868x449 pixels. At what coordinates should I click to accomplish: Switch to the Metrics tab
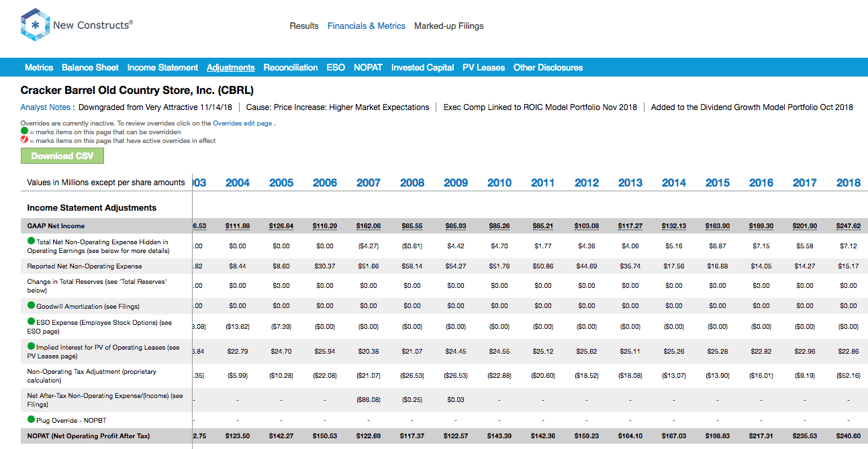click(x=39, y=68)
